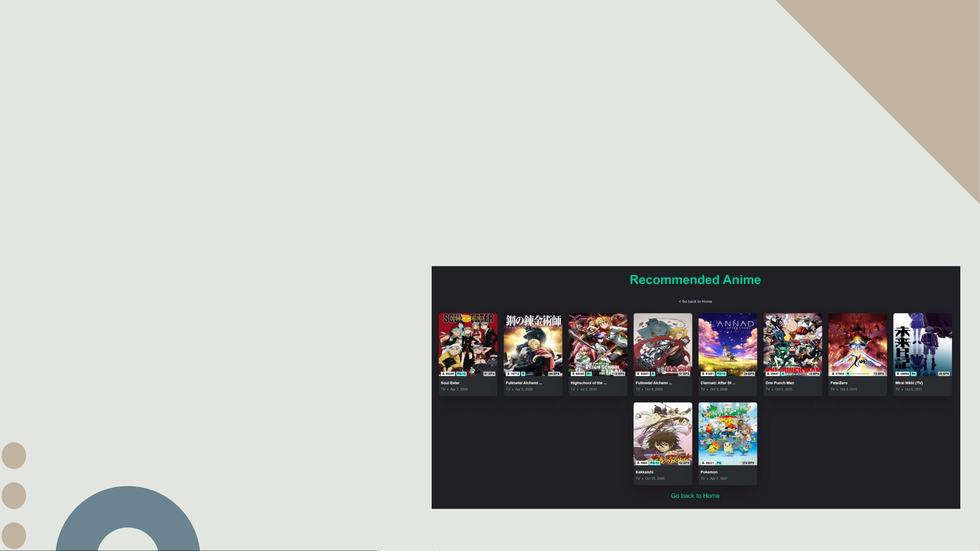Open the Soul Eater poster thumbnail
The height and width of the screenshot is (551, 980).
click(468, 345)
